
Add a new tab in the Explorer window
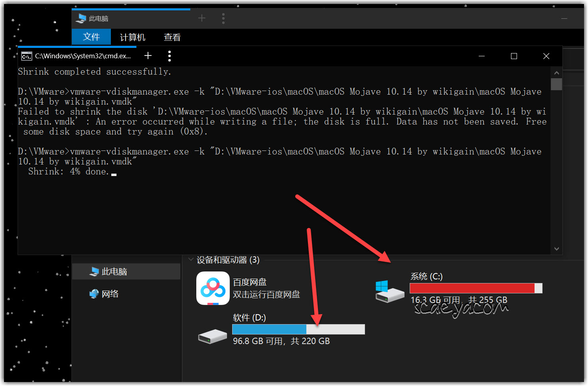(x=202, y=18)
